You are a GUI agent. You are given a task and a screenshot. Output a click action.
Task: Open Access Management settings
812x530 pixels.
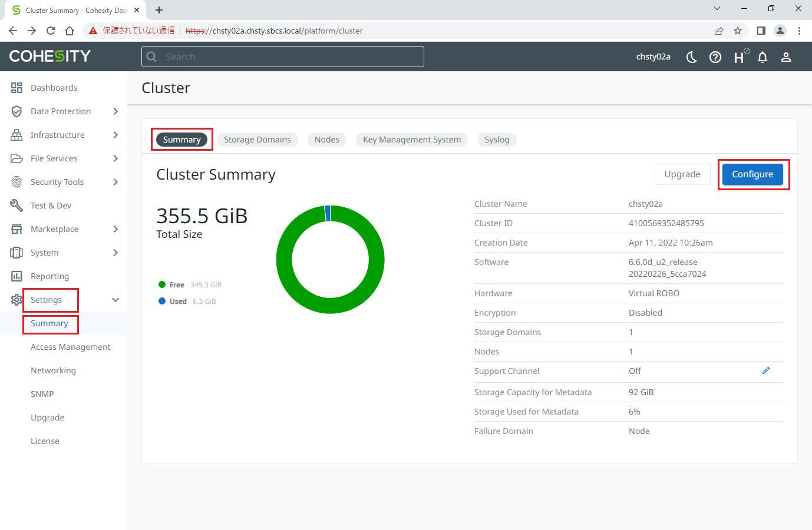point(71,347)
